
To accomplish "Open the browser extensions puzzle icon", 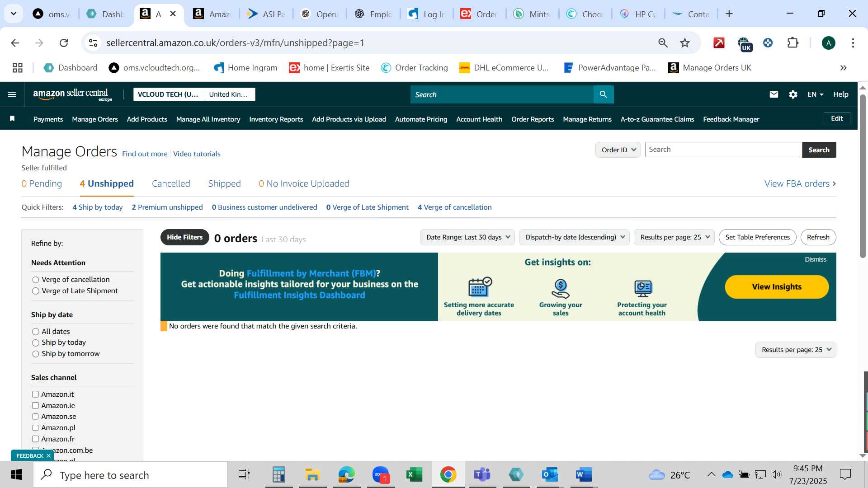I will coord(793,43).
